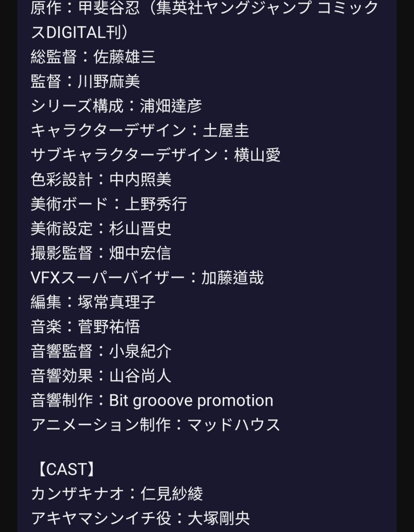Screen dimensions: 414x532
Task: Click the 【CAST】 section heading
Action: [x=67, y=469]
